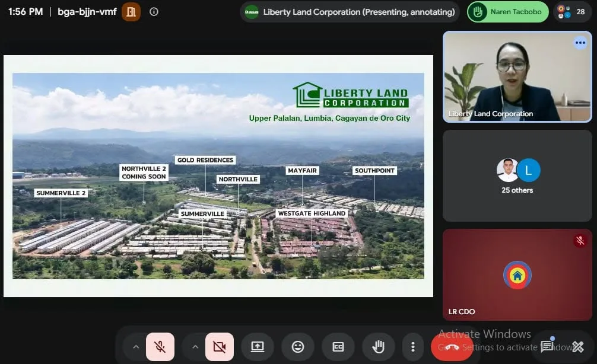Open the chat messages icon

548,346
